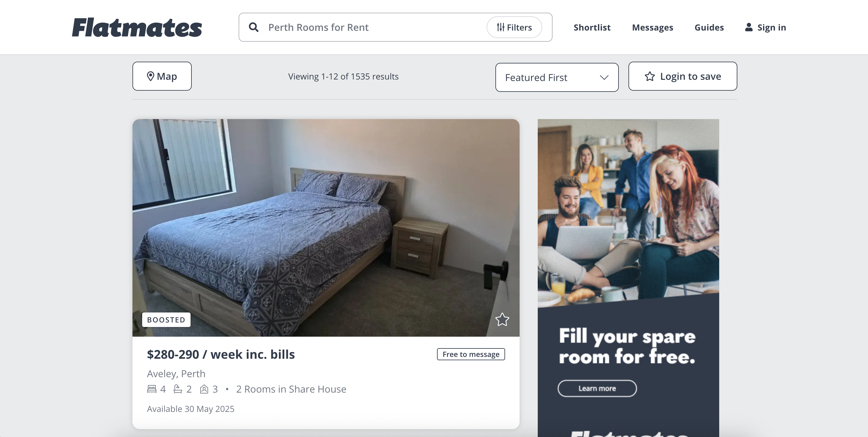Open the Filters sliders icon
This screenshot has height=437, width=868.
click(501, 27)
